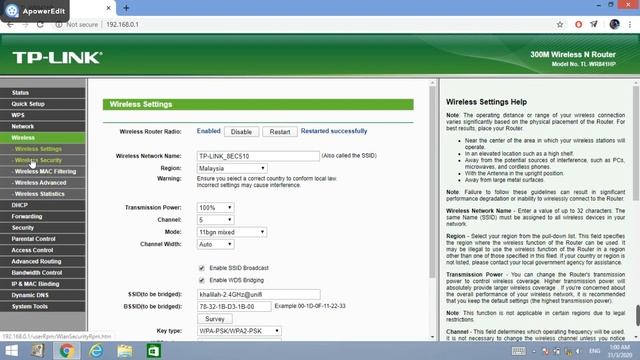Click the on-screen keyboard tray icon
This screenshot has height=360, width=640.
pos(519,351)
